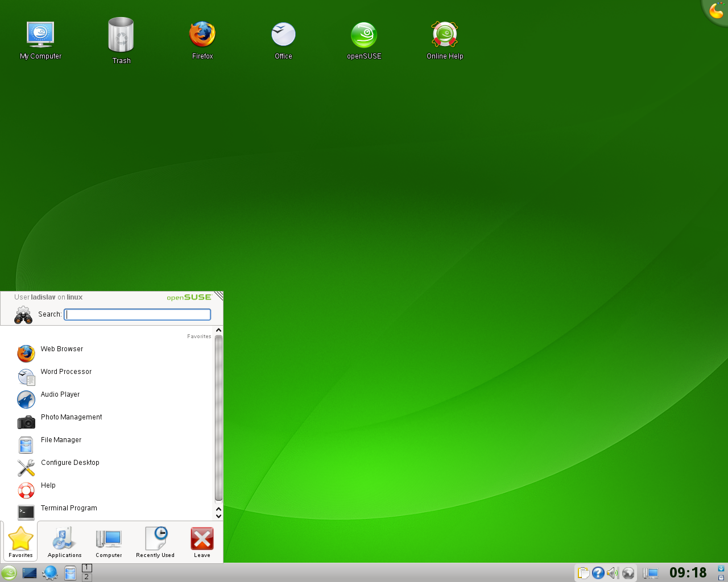This screenshot has width=728, height=582.
Task: Click the menu resize corner handle
Action: coord(219,296)
